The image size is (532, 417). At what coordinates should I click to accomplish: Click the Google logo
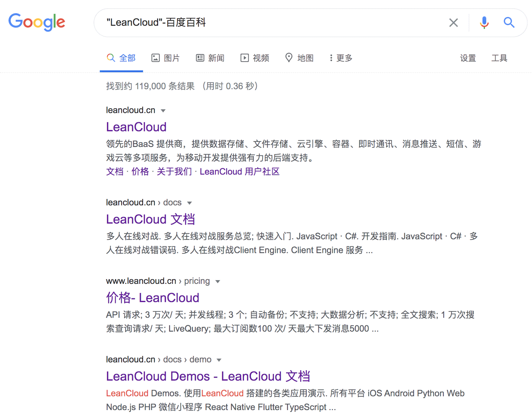pos(37,22)
